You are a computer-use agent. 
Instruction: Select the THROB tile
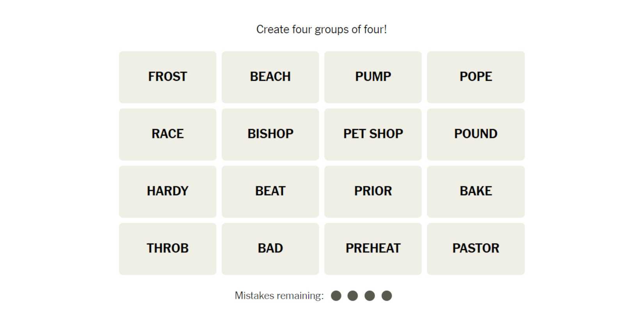point(167,249)
